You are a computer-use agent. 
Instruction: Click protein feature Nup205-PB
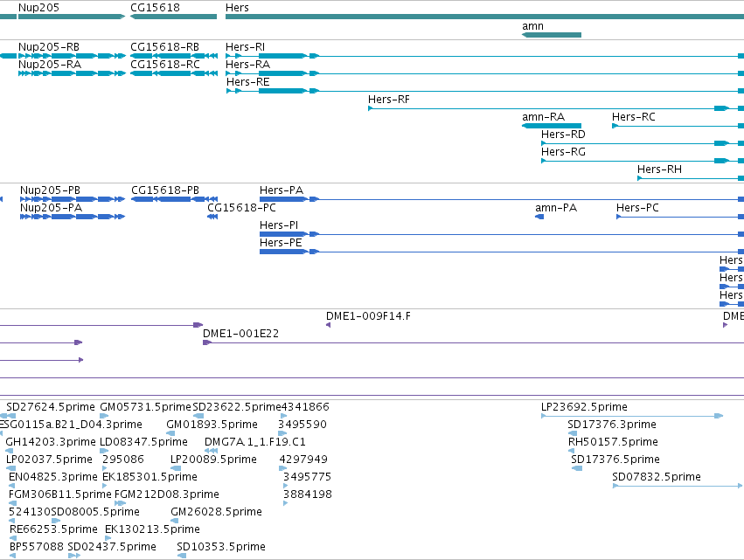point(51,190)
